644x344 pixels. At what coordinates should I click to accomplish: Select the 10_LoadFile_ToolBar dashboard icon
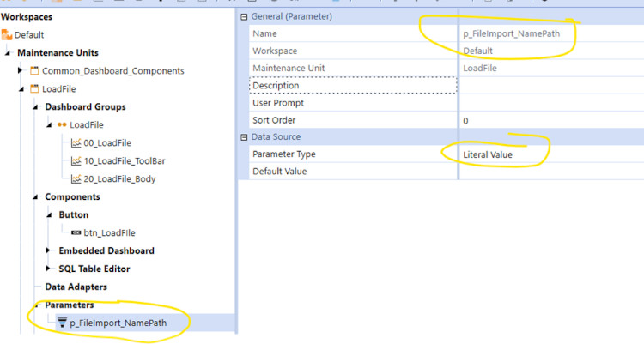coord(76,160)
